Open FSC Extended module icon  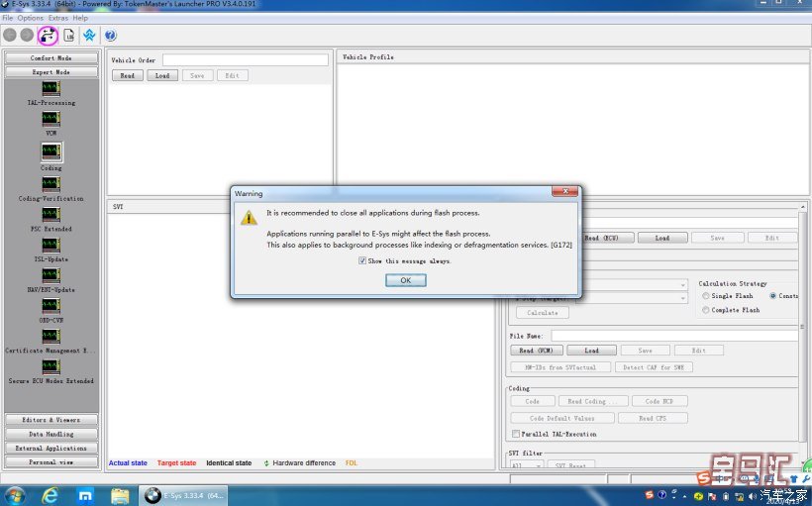coord(51,215)
